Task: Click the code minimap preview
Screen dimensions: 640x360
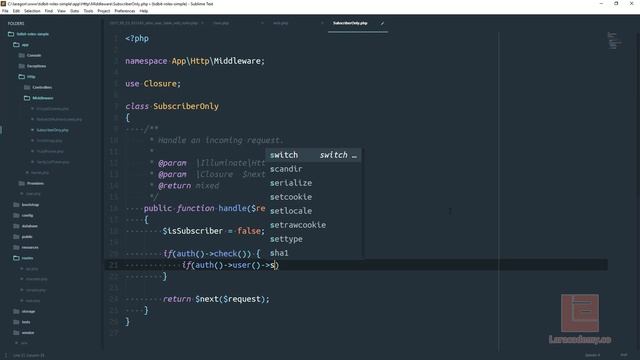Action: (x=614, y=41)
